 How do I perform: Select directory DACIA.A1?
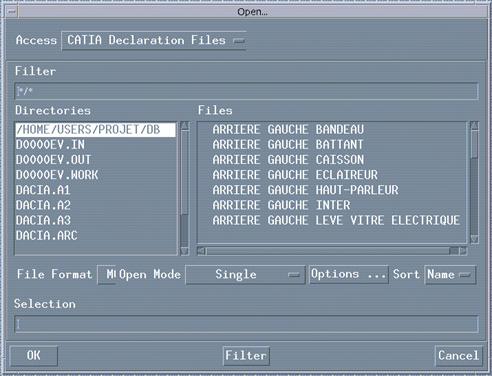coord(95,190)
